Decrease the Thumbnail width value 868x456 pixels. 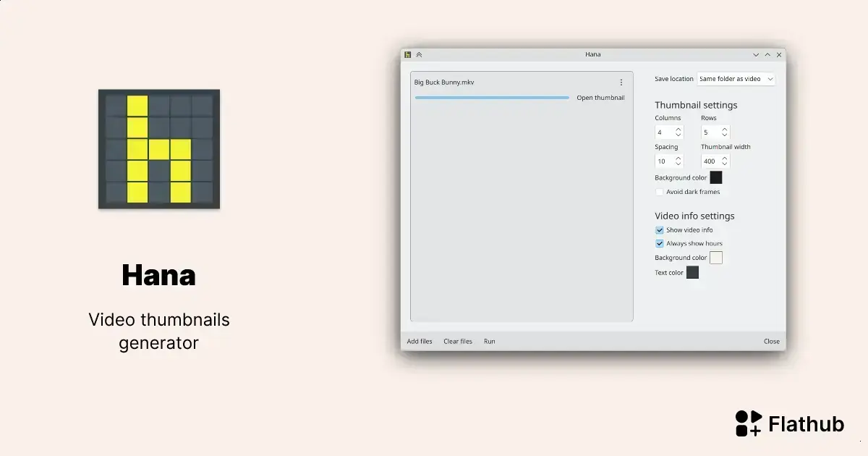(x=724, y=164)
